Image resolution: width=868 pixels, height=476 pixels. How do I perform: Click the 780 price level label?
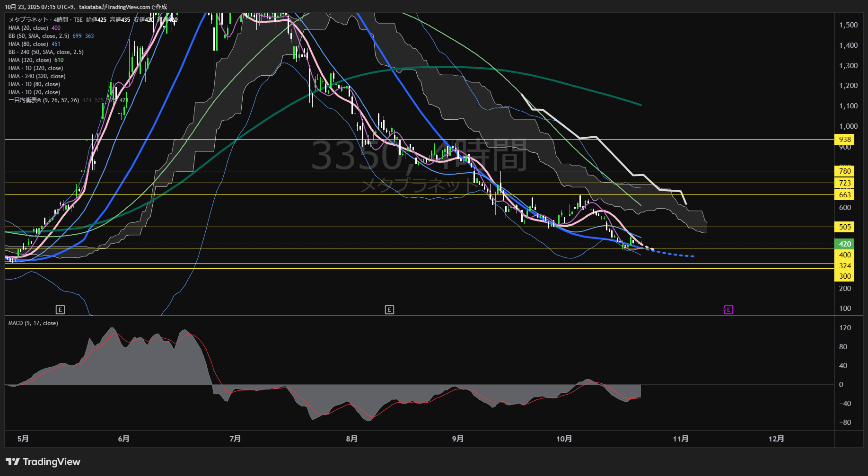pos(844,171)
